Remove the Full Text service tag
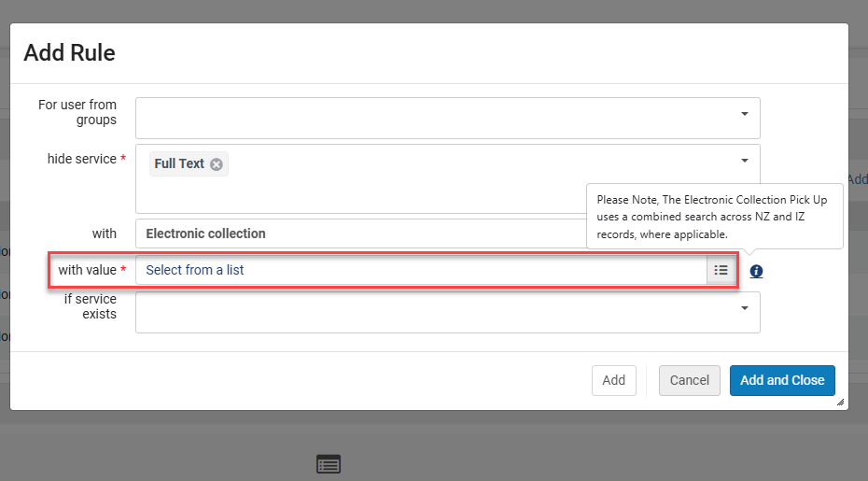Screen dimensions: 868x481 pyautogui.click(x=217, y=164)
